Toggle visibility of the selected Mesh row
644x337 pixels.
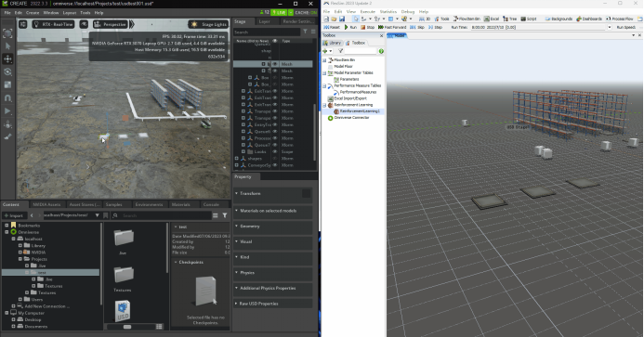tap(275, 64)
